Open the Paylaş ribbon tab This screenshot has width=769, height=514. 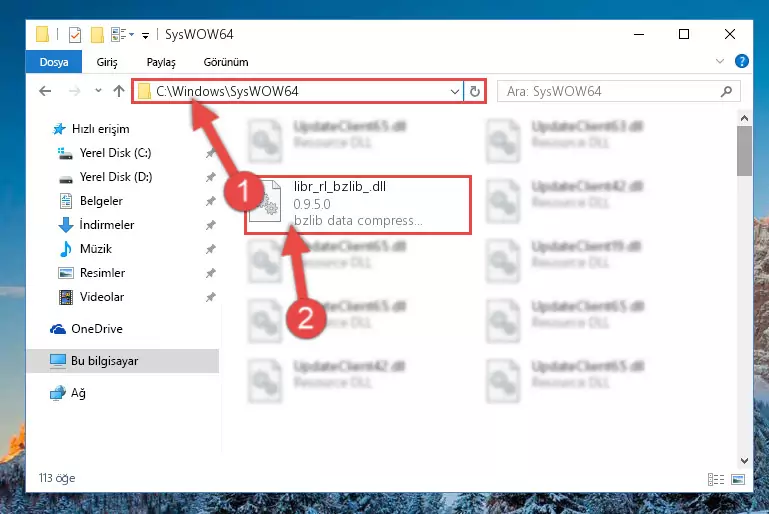pos(161,62)
